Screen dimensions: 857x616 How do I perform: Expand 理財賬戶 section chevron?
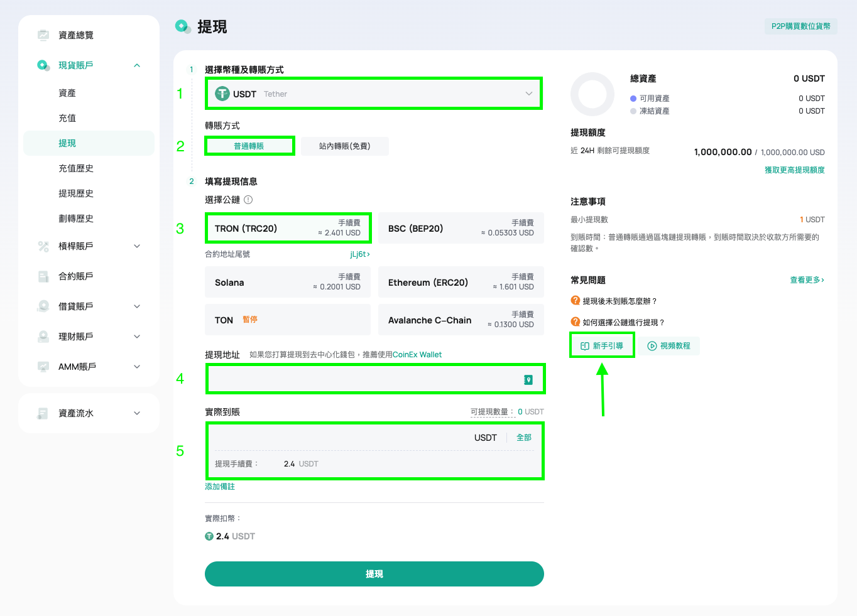(137, 337)
